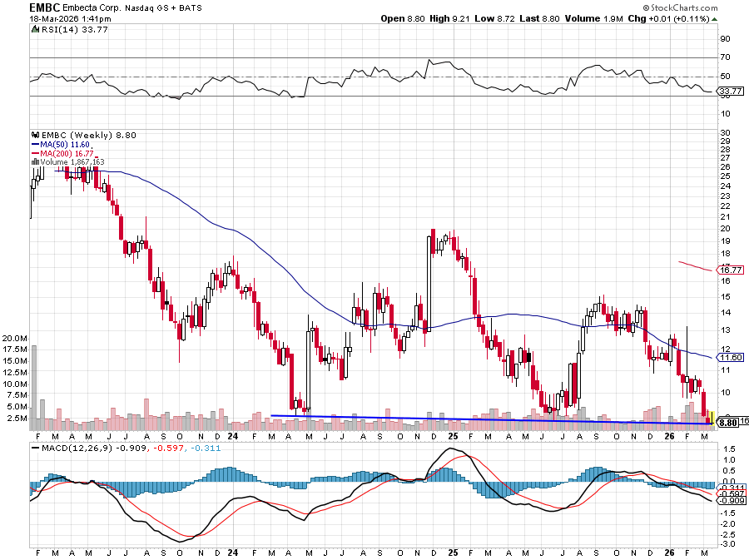Click the Last 8.80 quote value
Image resolution: width=749 pixels, height=560 pixels.
tap(539, 18)
